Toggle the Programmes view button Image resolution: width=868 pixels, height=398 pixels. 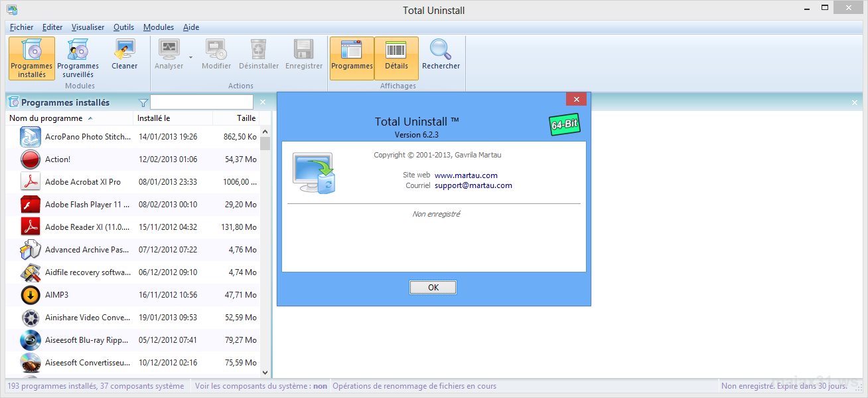(x=352, y=58)
